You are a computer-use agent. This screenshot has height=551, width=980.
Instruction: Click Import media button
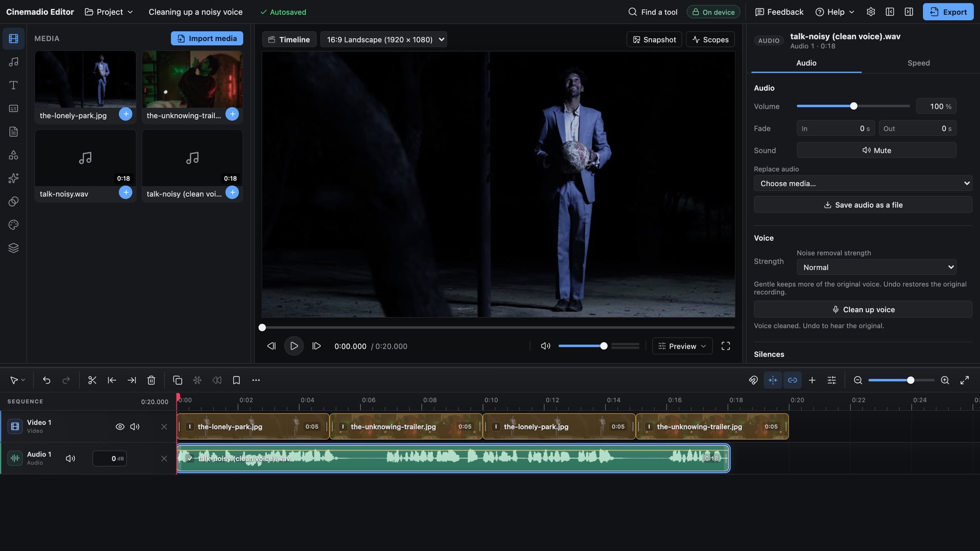207,38
